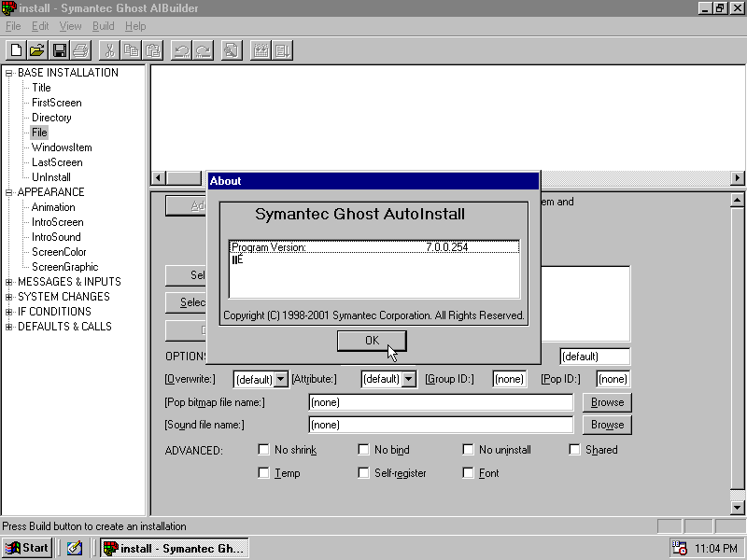Click the scheduler icon in the system tray
This screenshot has width=747, height=560.
(x=679, y=548)
